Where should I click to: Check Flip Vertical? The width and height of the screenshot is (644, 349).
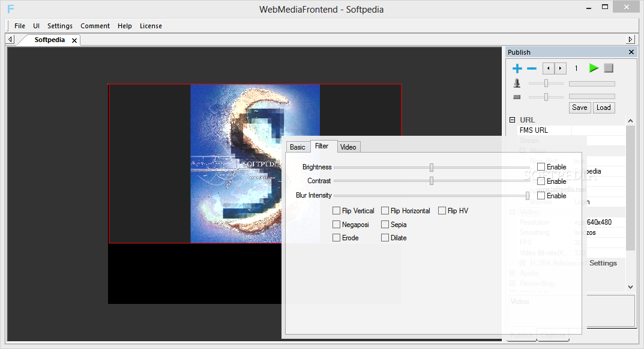click(336, 210)
